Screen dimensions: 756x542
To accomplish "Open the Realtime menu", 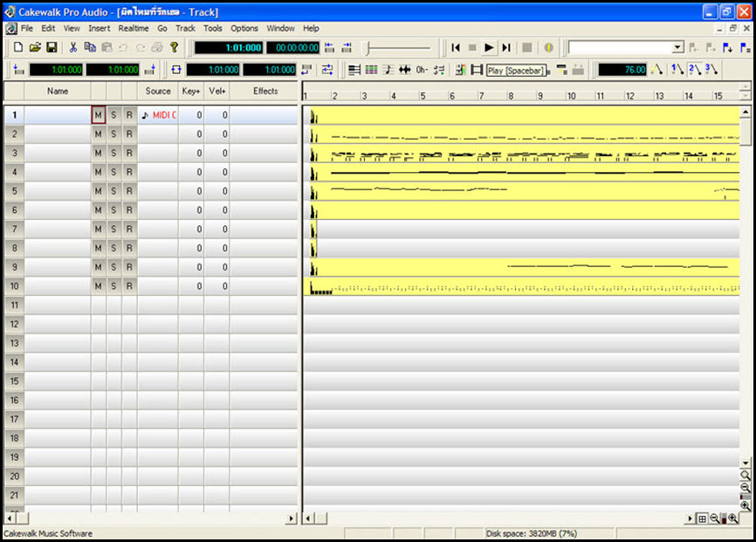I will 134,29.
